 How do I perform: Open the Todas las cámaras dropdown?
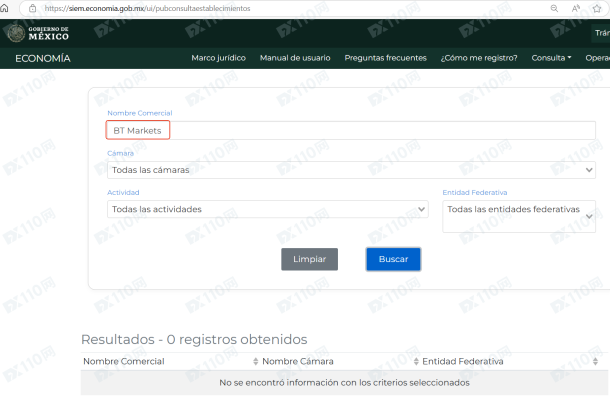click(x=351, y=170)
